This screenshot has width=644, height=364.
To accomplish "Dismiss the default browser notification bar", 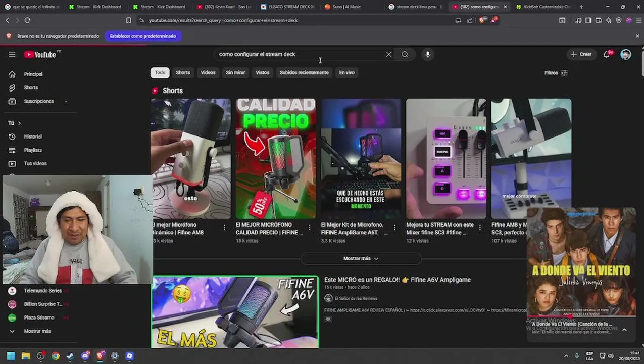I will click(x=637, y=36).
